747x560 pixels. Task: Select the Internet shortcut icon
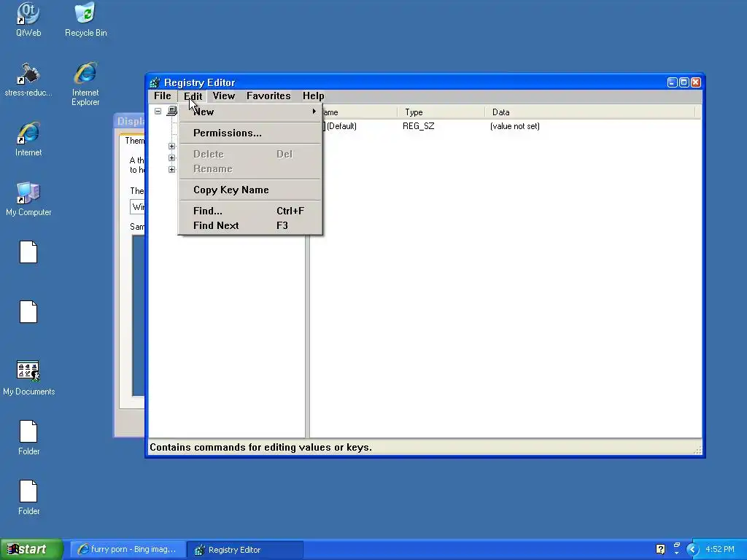point(28,139)
